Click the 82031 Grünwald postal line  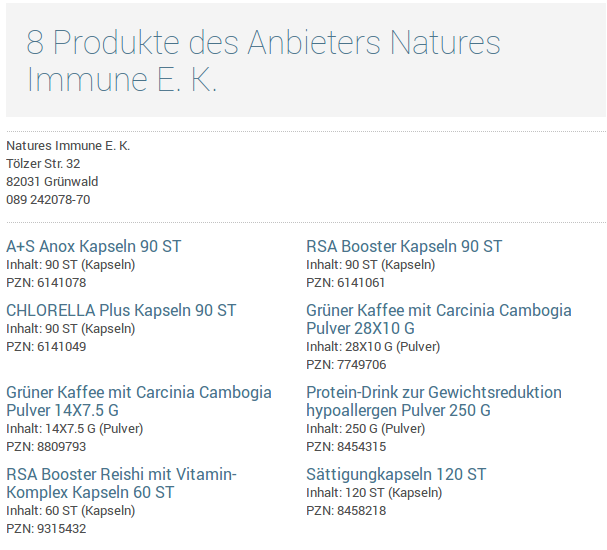coord(52,182)
